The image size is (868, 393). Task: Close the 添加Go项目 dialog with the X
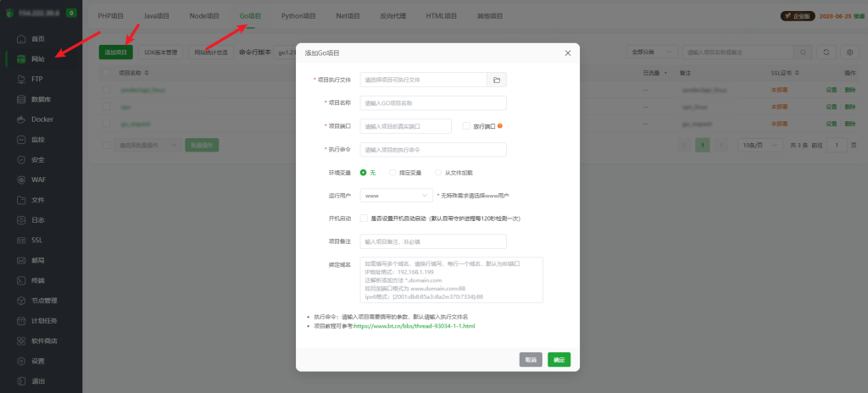pyautogui.click(x=567, y=53)
